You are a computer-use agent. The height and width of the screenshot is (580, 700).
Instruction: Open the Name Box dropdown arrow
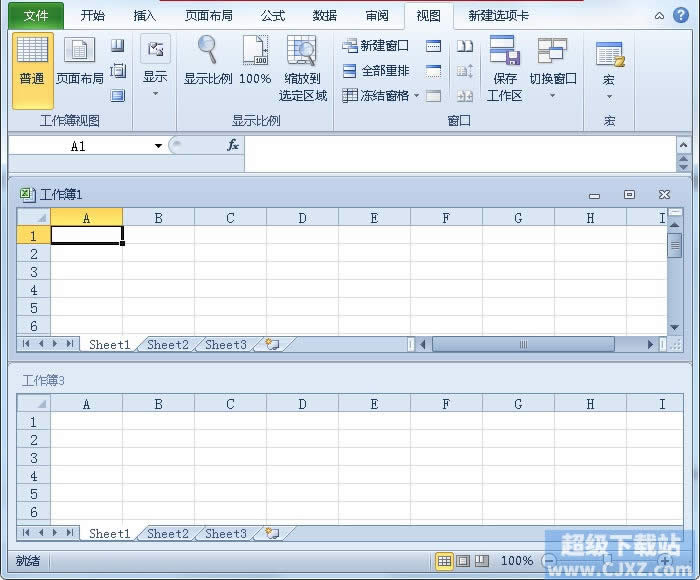[158, 146]
